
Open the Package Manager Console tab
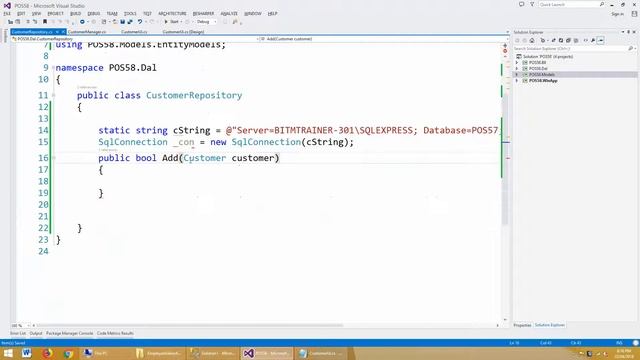click(x=69, y=333)
